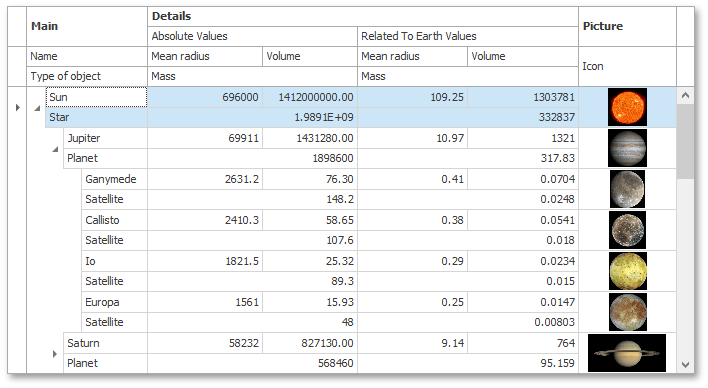The image size is (708, 388).
Task: Click the row indicator arrow beside Sun
Action: click(18, 108)
